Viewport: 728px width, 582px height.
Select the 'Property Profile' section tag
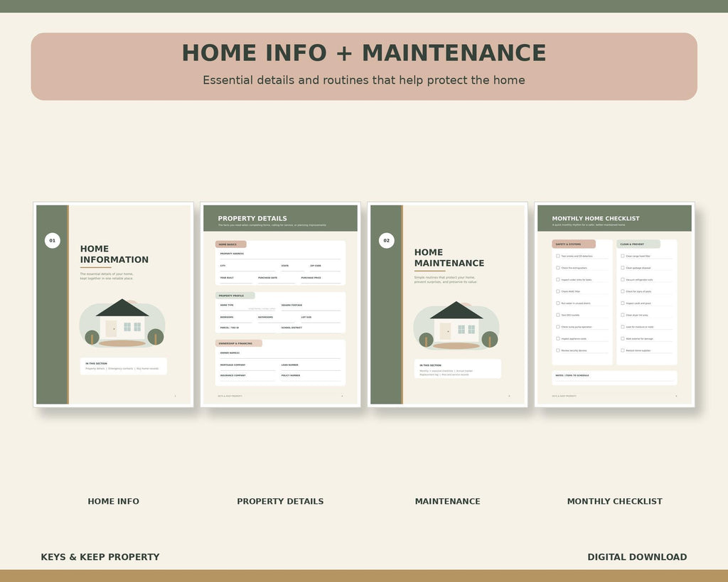tap(235, 296)
